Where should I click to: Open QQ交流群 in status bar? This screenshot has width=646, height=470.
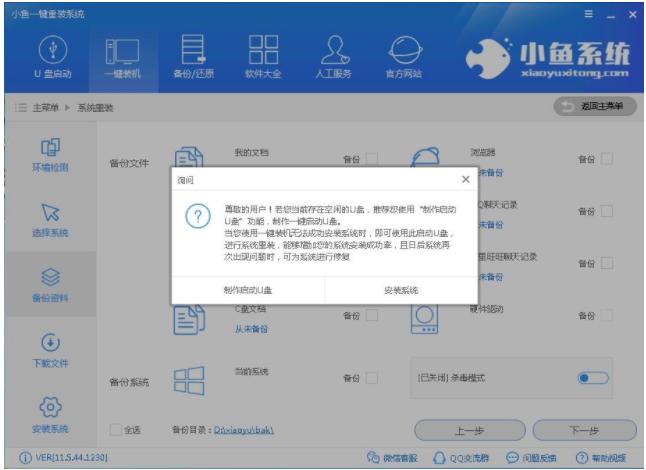(461, 458)
